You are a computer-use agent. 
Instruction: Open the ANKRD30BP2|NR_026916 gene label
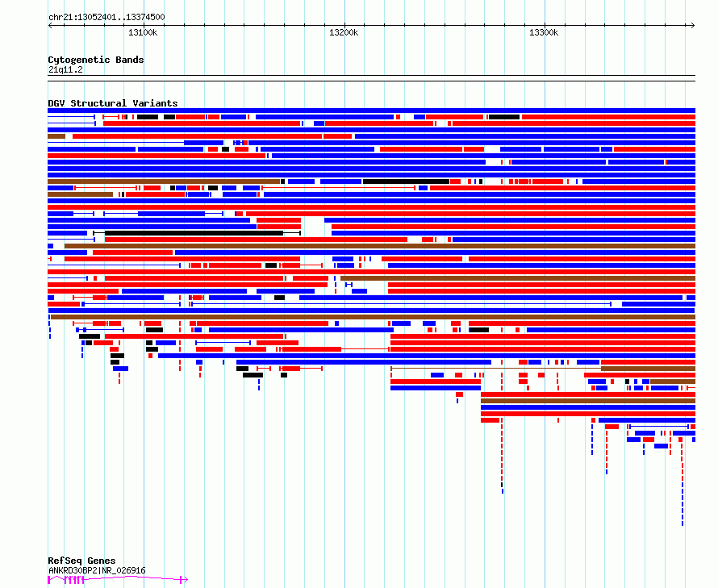(x=97, y=570)
